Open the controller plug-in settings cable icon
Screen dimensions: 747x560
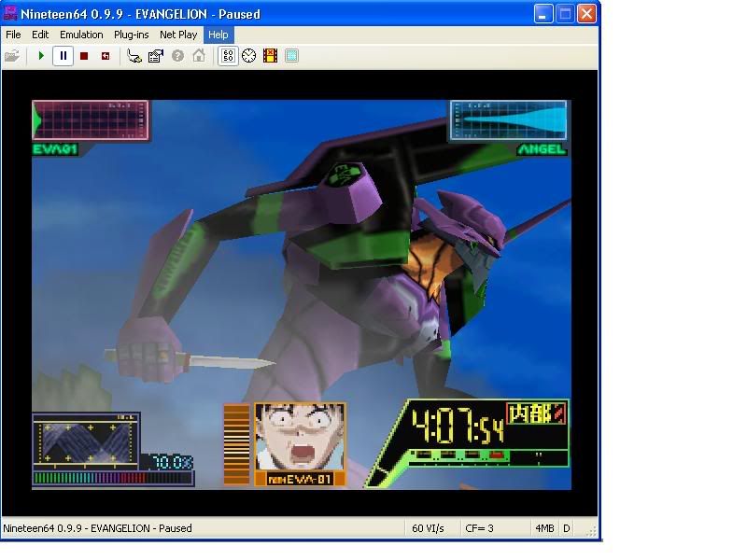coord(134,56)
